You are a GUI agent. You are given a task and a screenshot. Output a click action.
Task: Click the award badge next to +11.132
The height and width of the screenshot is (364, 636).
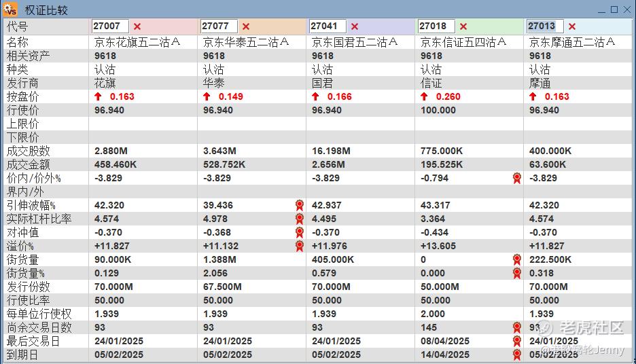[300, 246]
